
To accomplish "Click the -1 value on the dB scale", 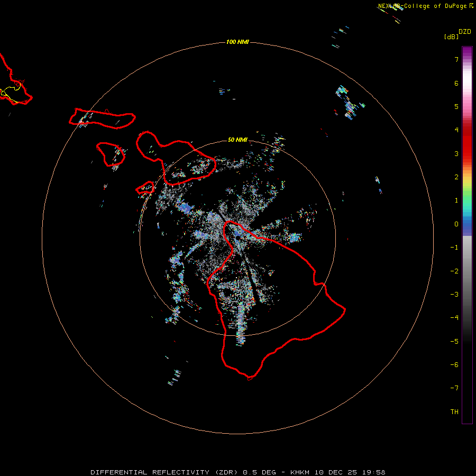I will 454,248.
